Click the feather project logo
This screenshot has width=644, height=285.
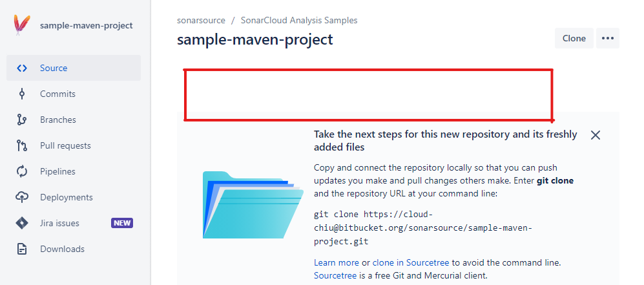[x=22, y=25]
